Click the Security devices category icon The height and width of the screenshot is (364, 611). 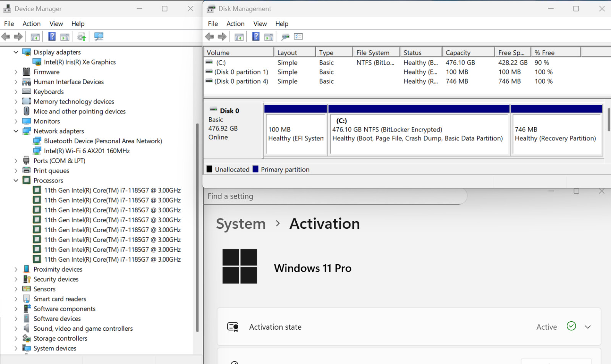coord(26,279)
